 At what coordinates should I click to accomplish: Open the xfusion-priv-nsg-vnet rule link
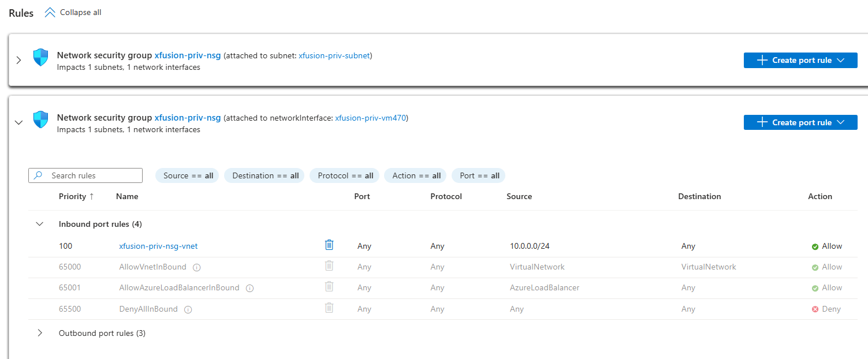(x=158, y=246)
